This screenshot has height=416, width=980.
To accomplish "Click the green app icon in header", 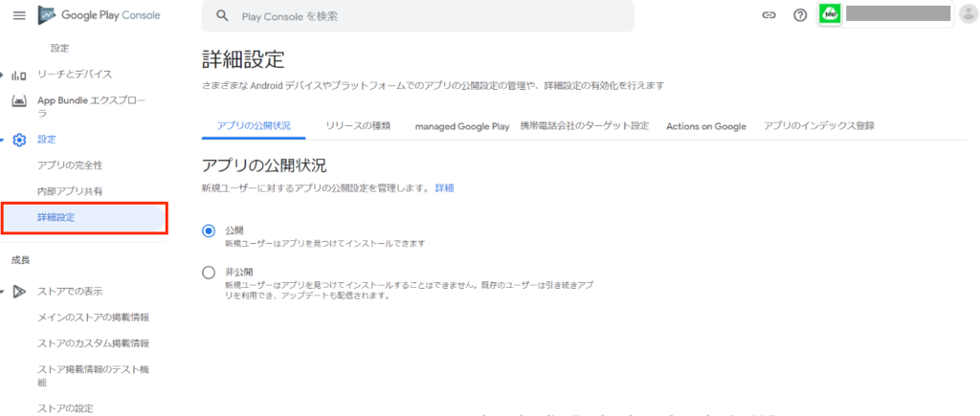I will tap(831, 14).
